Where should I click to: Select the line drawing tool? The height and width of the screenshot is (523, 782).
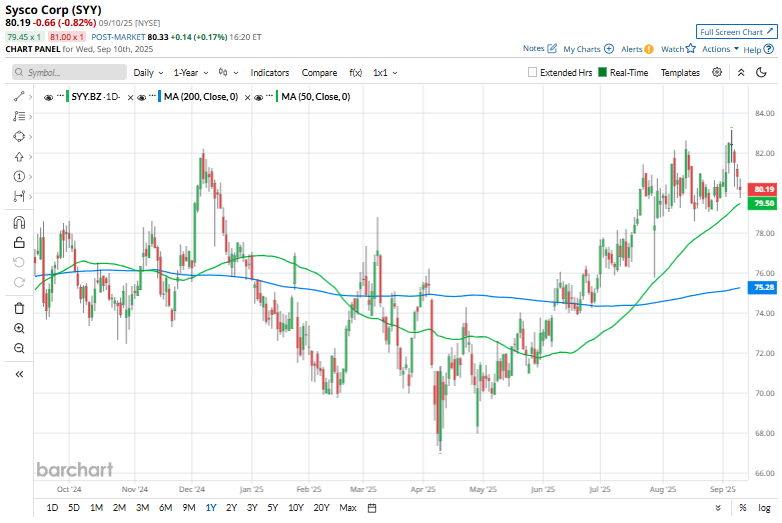(19, 97)
